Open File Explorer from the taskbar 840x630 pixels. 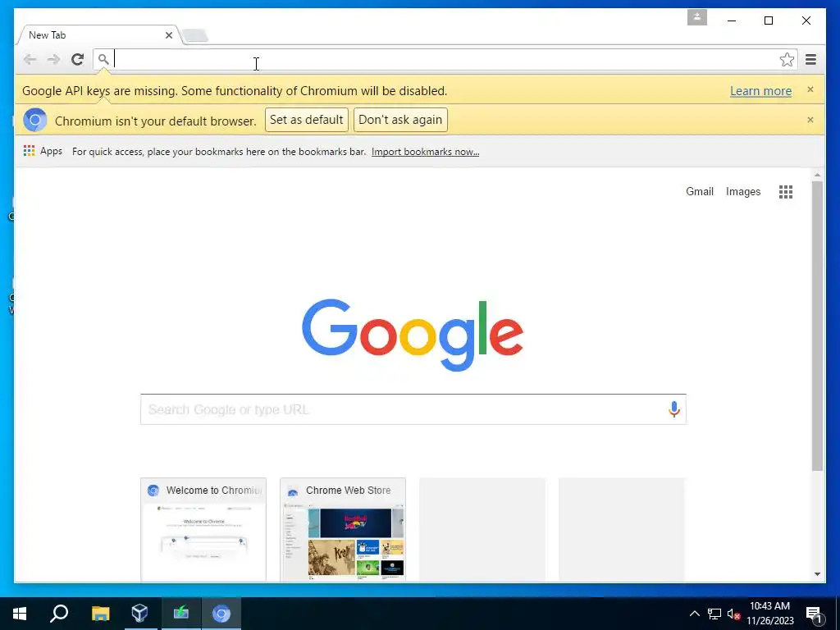(x=100, y=614)
